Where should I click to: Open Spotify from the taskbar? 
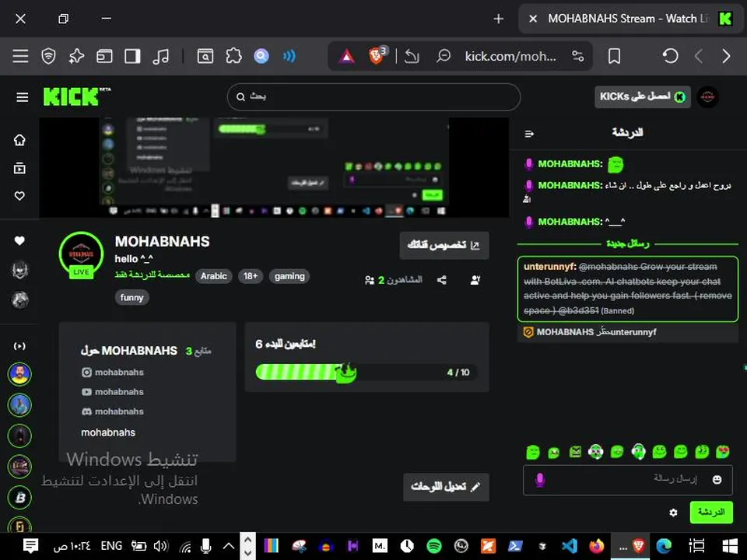(434, 546)
